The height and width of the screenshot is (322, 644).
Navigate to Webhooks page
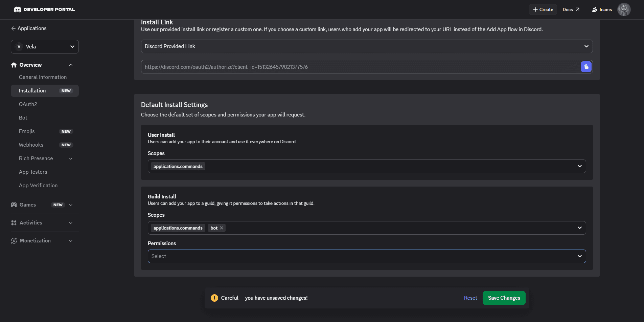[x=31, y=145]
